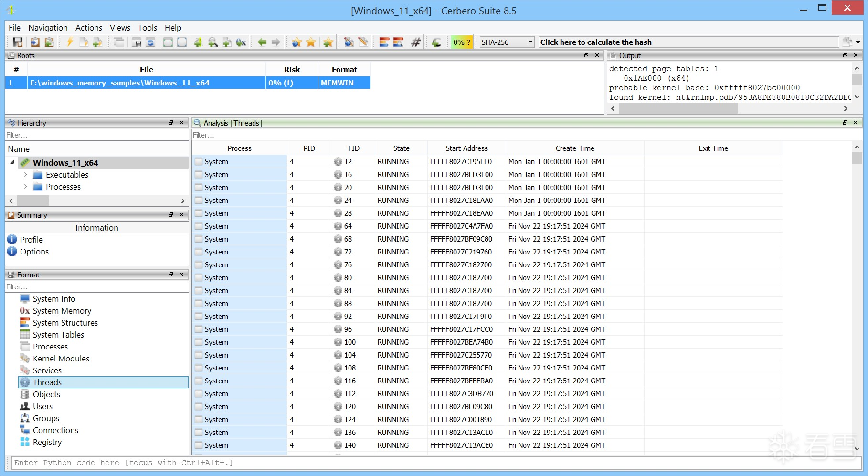The height and width of the screenshot is (476, 868).
Task: Select the E:\windows_memory_samples\Windows_11_x64 root row
Action: (188, 83)
